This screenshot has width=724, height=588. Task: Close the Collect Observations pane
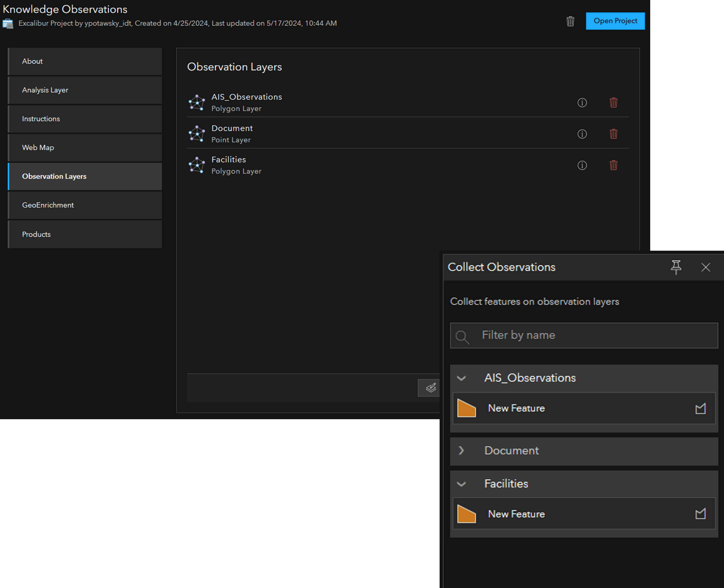(x=705, y=267)
